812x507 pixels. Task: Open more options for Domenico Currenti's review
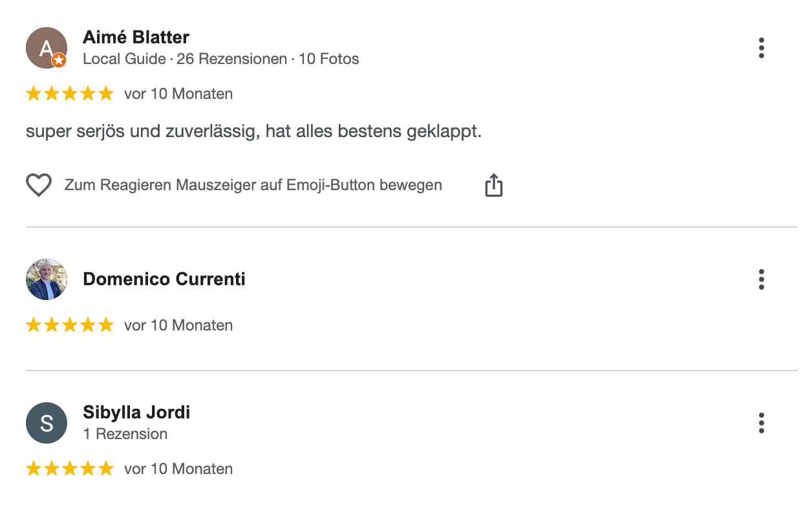click(762, 279)
